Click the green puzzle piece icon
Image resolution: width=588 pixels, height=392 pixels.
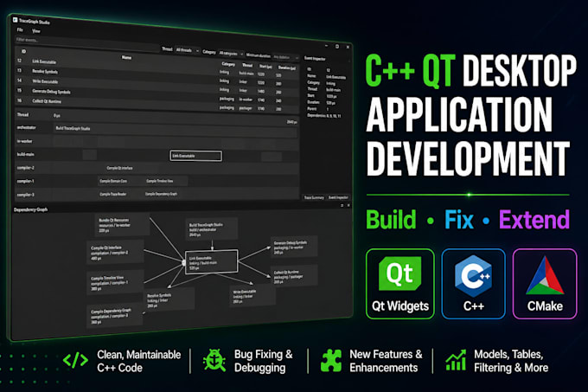click(x=331, y=361)
